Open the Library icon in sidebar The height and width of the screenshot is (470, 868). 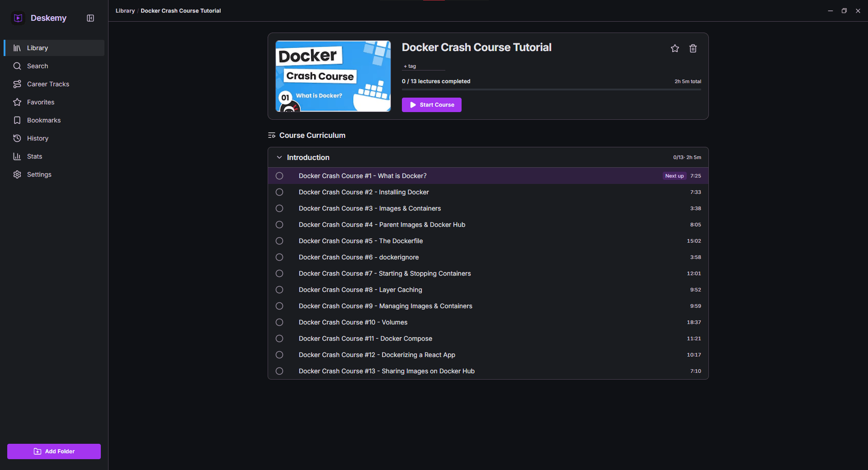17,48
